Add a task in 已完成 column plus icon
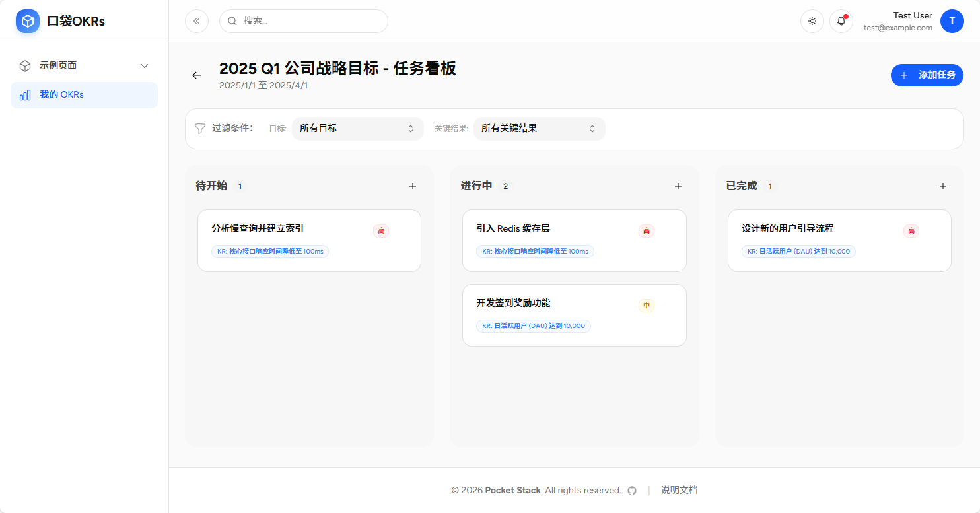Viewport: 980px width, 513px height. (x=943, y=186)
